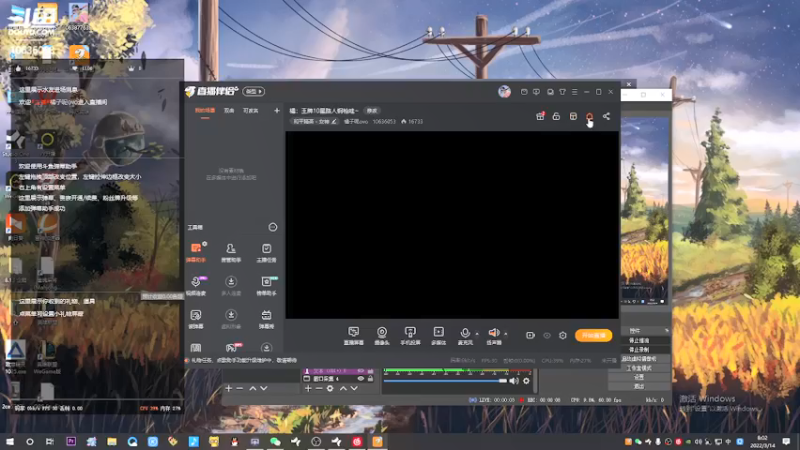Click 停止推流 in OBS controls
Image resolution: width=800 pixels, height=450 pixels.
(639, 340)
